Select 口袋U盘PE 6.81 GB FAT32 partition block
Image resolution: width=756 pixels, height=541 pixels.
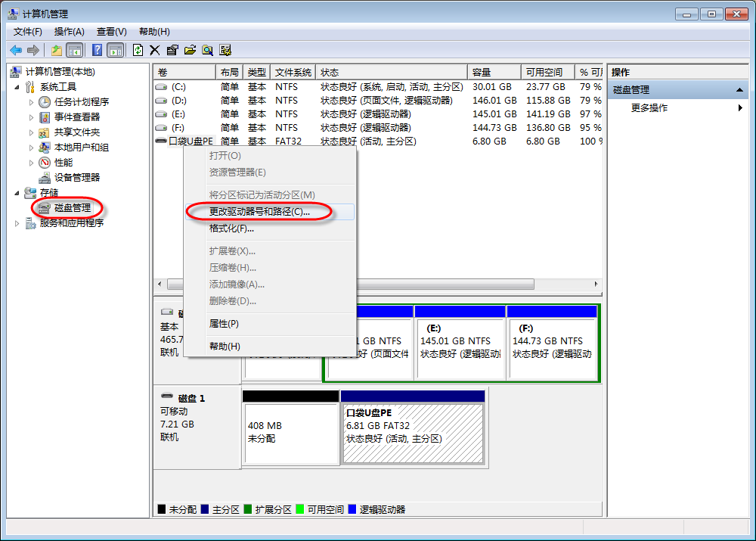413,427
